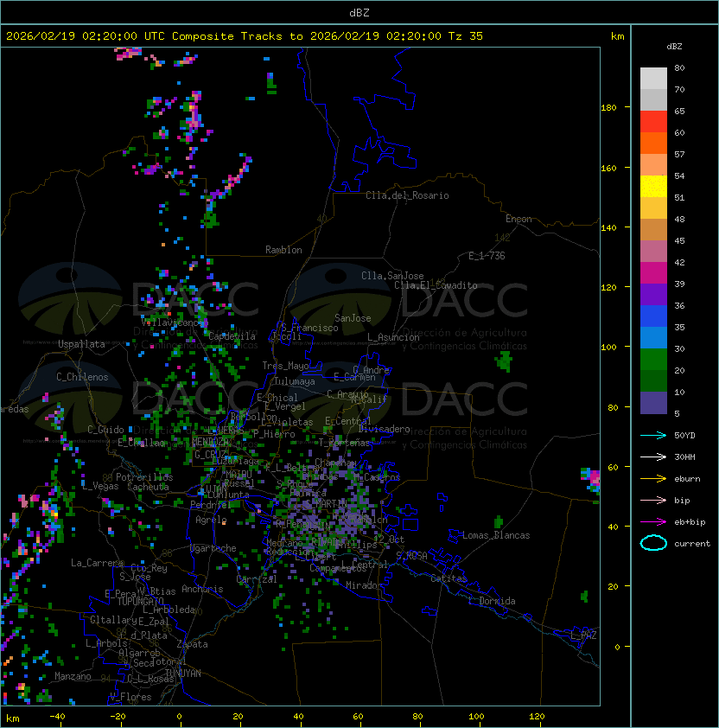This screenshot has width=719, height=728.
Task: Click the 'Lomas_Blancas' map label
Action: click(496, 535)
